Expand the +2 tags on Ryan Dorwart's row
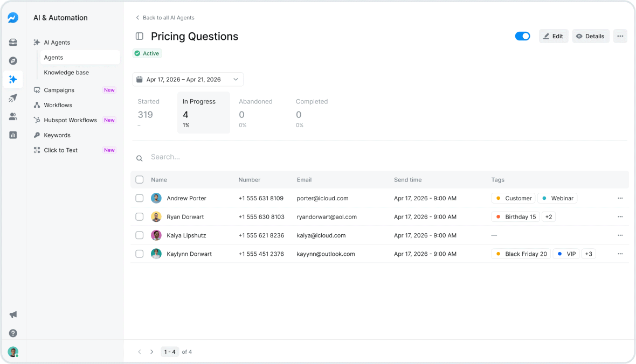The height and width of the screenshot is (364, 636). 548,216
